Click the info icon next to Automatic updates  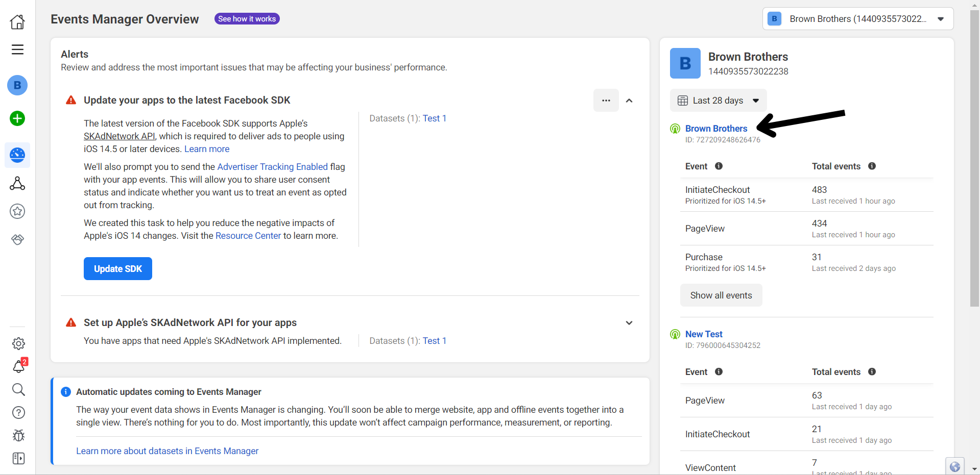[66, 392]
